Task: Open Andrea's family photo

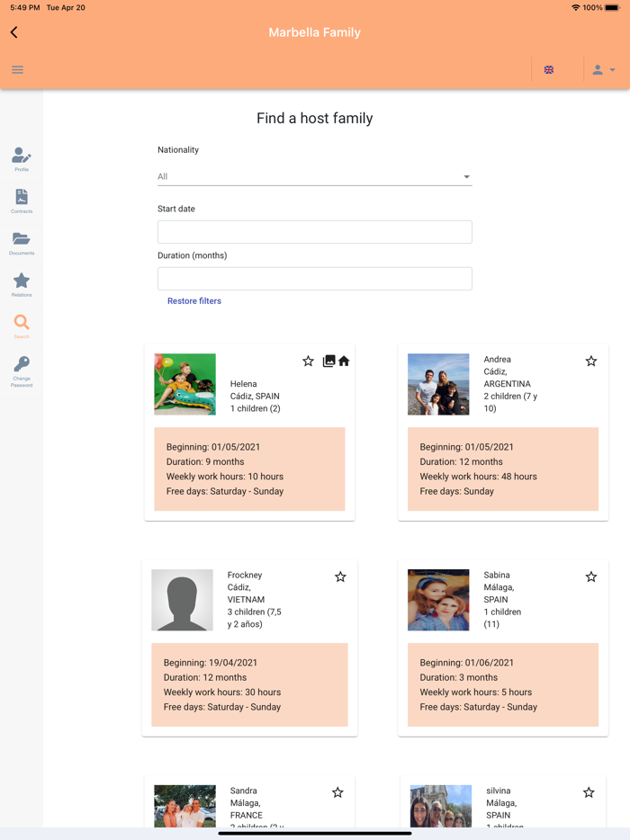Action: tap(438, 384)
